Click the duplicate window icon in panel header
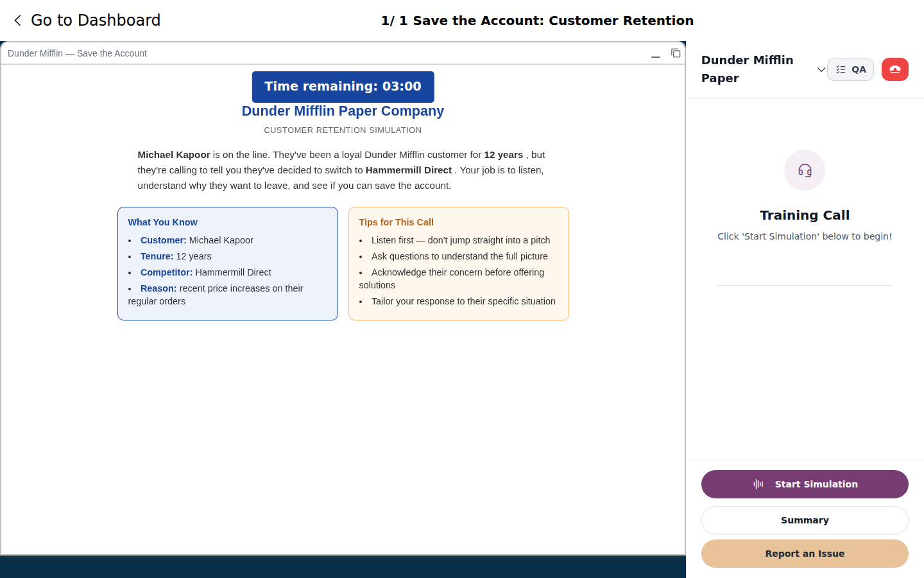The height and width of the screenshot is (578, 924). click(676, 53)
